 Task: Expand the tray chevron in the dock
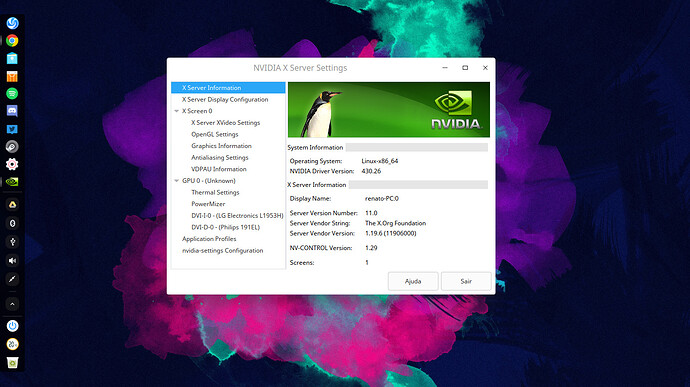coord(12,304)
